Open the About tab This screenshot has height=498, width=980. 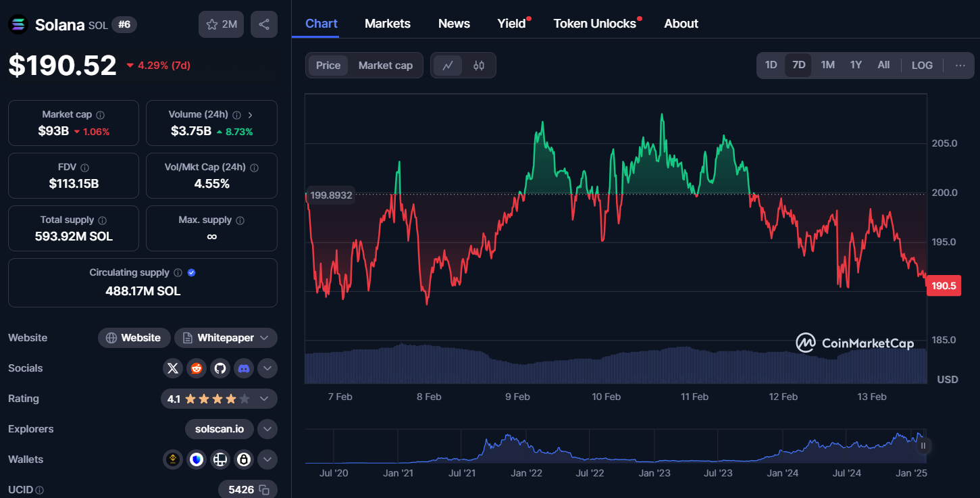[681, 24]
